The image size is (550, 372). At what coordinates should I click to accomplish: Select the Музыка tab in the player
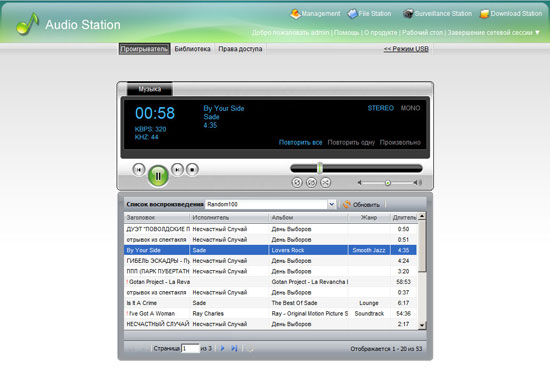click(149, 89)
